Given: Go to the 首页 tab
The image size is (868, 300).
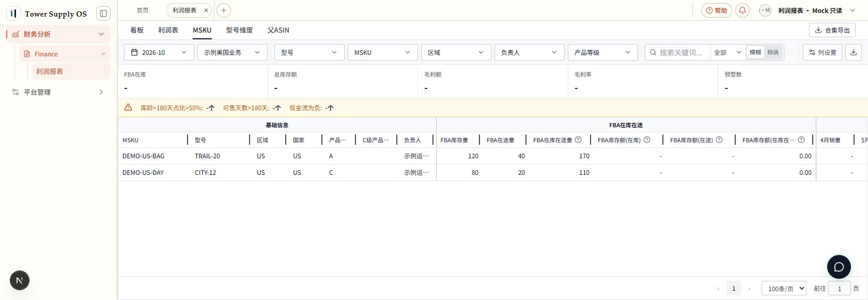Looking at the screenshot, I should (143, 10).
